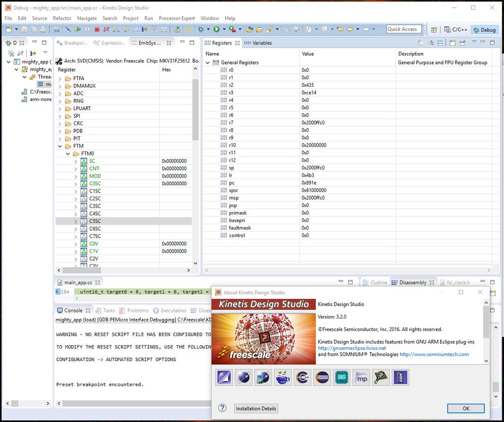Open the Run menu
This screenshot has width=504, height=422.
tap(148, 18)
